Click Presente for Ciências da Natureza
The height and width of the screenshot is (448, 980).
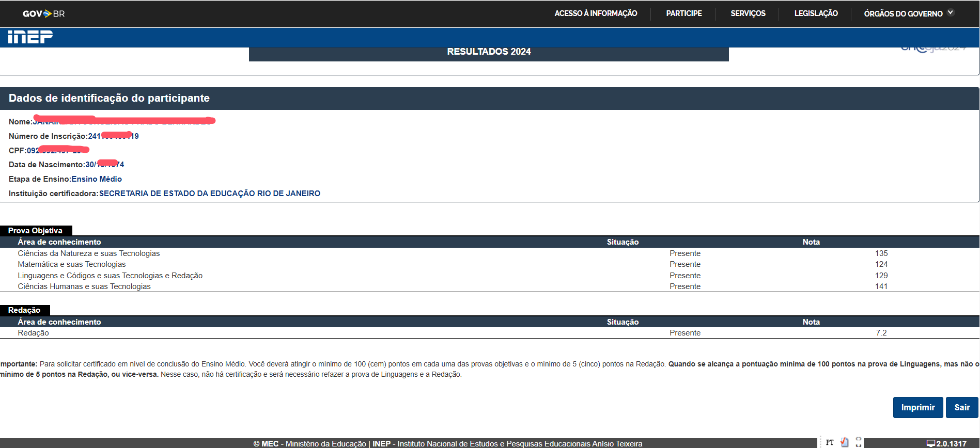point(685,253)
